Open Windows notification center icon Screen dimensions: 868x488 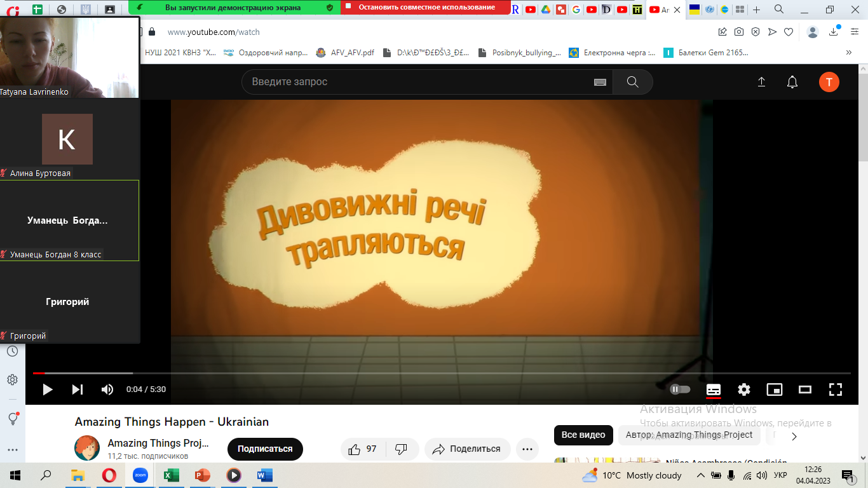(x=848, y=475)
